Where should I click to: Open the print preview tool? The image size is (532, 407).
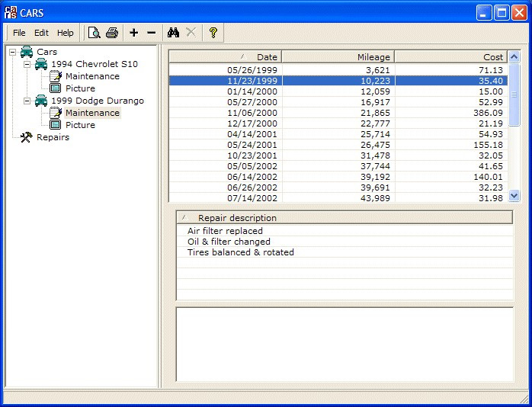(95, 33)
